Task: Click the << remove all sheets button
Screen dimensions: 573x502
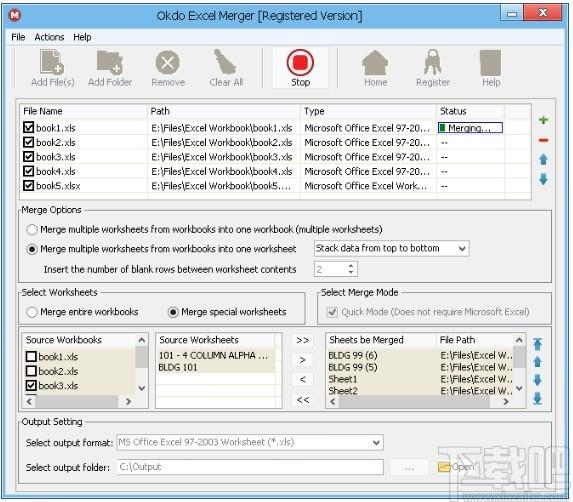Action: tap(303, 400)
